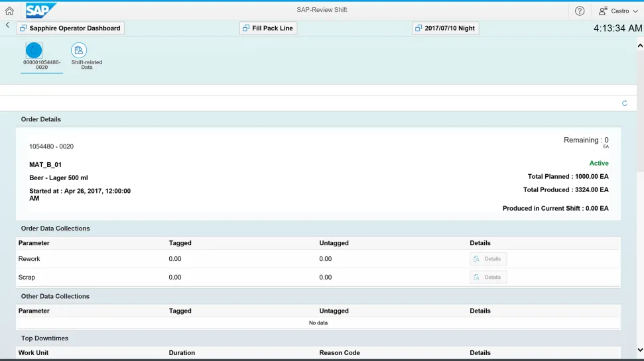
Task: Click the Tagged header under Other Data Collections
Action: pyautogui.click(x=180, y=311)
